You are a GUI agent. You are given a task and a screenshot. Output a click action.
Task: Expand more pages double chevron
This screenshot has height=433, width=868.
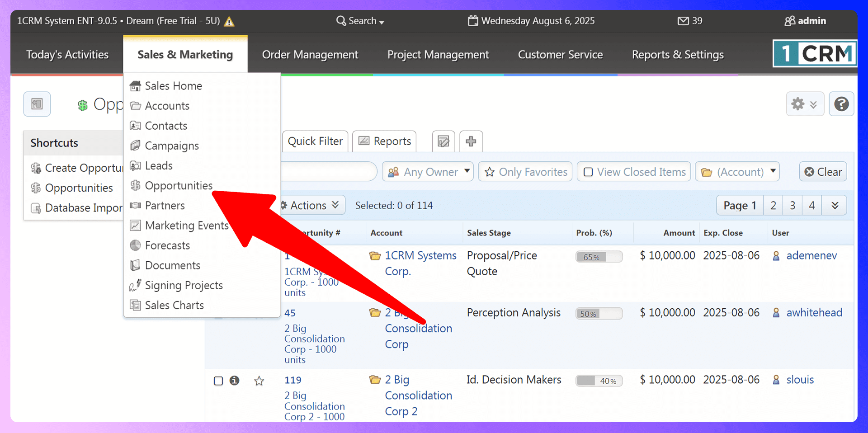(835, 206)
